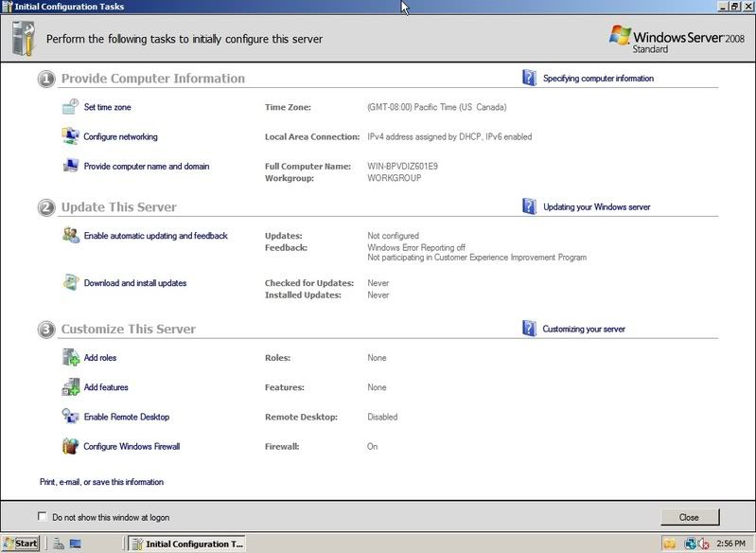
Task: Minimize the Initial Configuration Tasks window
Action: coord(723,7)
